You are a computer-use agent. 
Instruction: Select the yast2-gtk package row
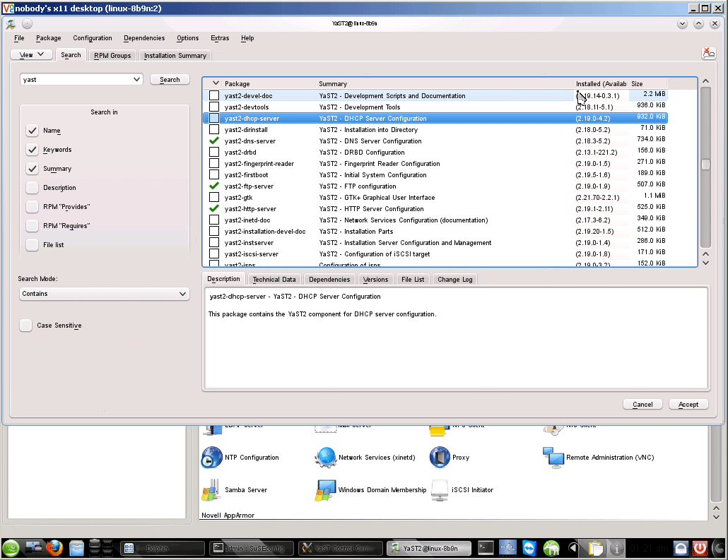(x=435, y=197)
